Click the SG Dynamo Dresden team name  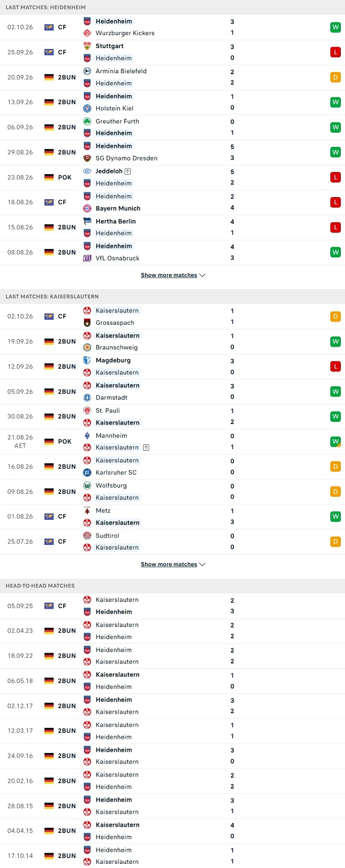click(x=127, y=158)
